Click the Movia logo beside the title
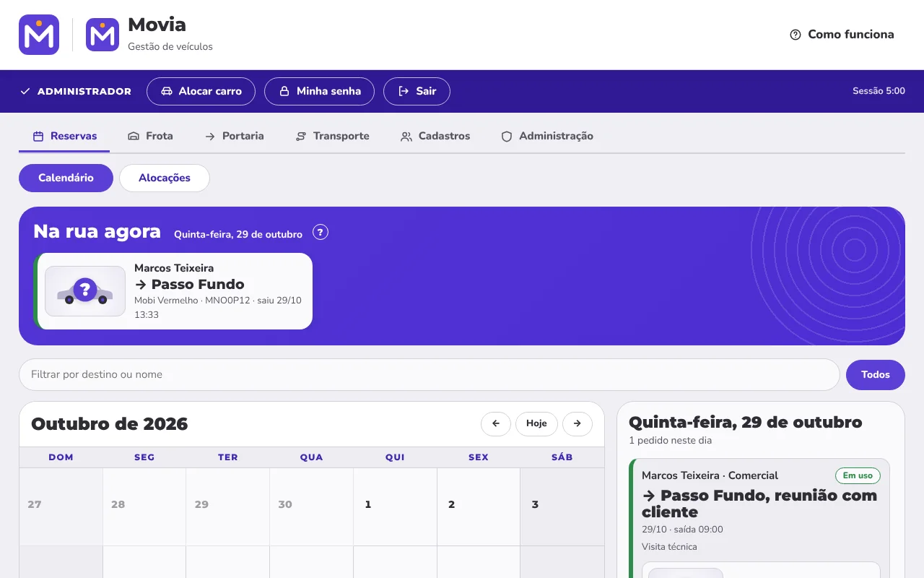Viewport: 924px width, 578px height. 103,35
